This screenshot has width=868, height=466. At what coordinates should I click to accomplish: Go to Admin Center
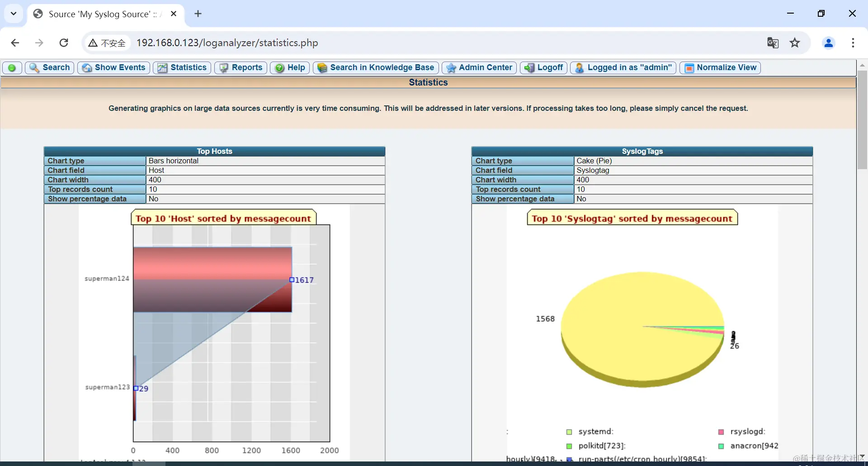pyautogui.click(x=479, y=68)
